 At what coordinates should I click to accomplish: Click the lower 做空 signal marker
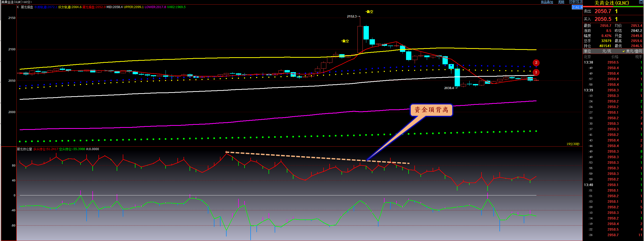click(x=345, y=41)
